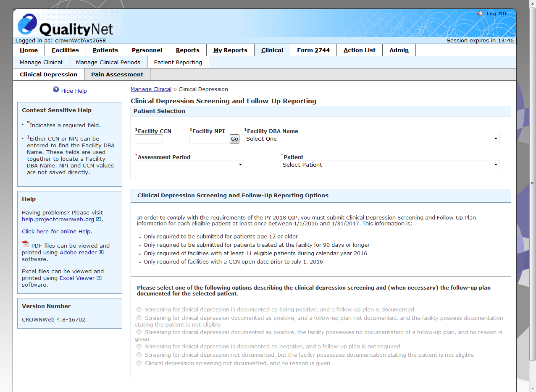Screen dimensions: 536x392
Task: Click external link icon after help.projectcrownweb.org
Action: point(99,219)
